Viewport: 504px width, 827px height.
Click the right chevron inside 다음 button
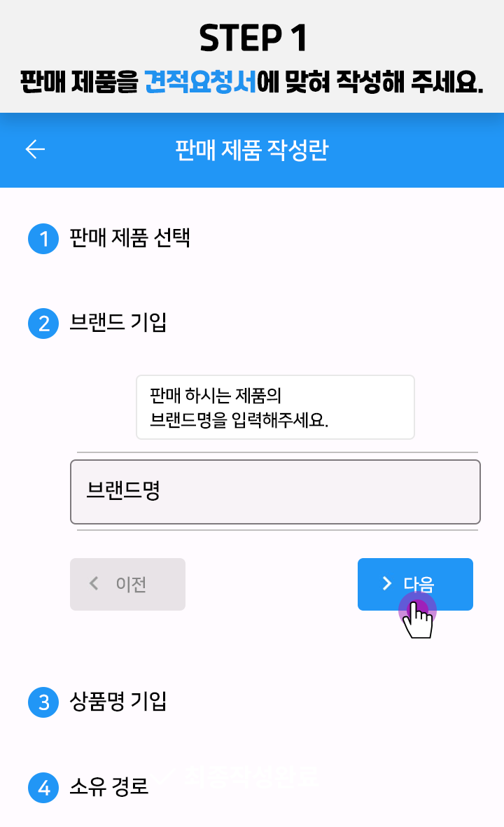[x=387, y=584]
